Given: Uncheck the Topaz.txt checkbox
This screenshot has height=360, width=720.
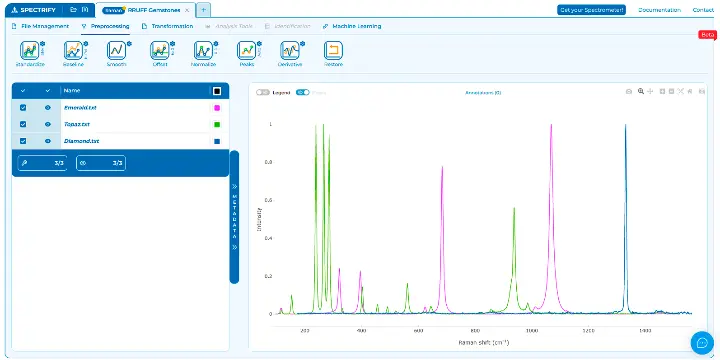Looking at the screenshot, I should [x=23, y=124].
